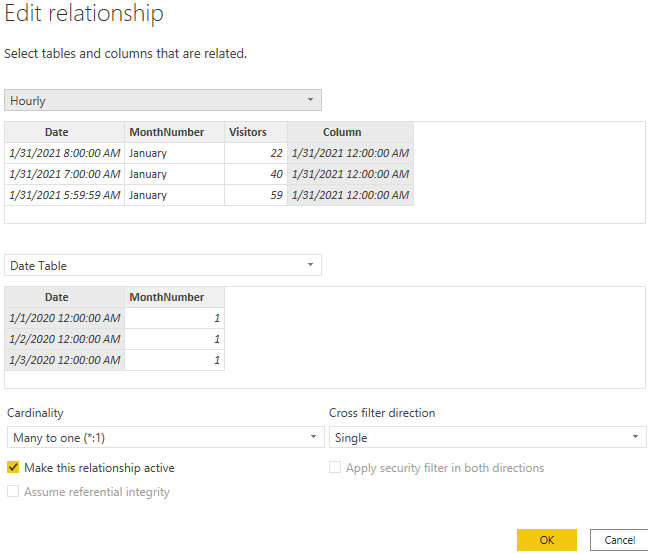
Task: Click MonthNumber 1 in the 1/2/2020 row
Action: (x=174, y=339)
